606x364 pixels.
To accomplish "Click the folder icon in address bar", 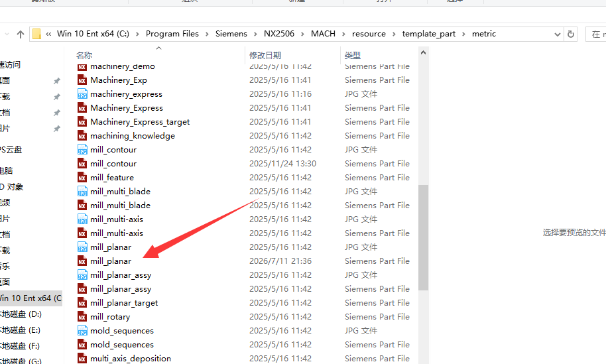I will 36,34.
